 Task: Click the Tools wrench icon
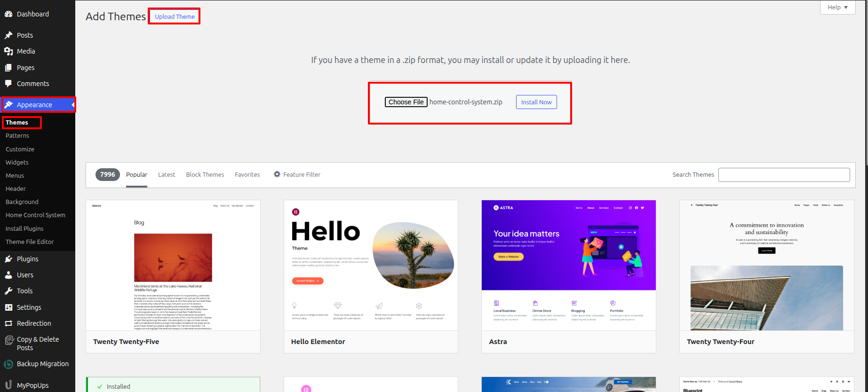[8, 291]
